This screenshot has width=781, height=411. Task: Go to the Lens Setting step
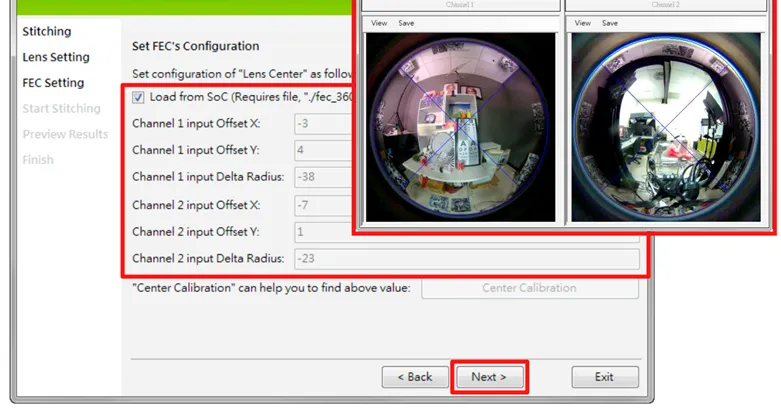56,58
